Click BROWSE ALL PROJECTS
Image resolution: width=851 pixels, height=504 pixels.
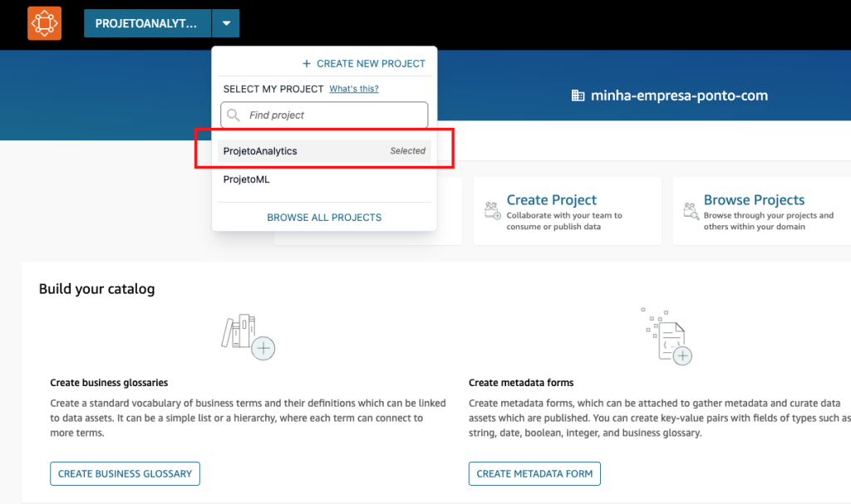pos(324,217)
